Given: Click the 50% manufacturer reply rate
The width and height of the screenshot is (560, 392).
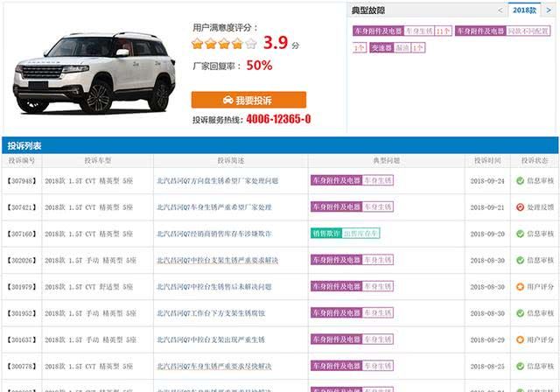Looking at the screenshot, I should tap(259, 66).
